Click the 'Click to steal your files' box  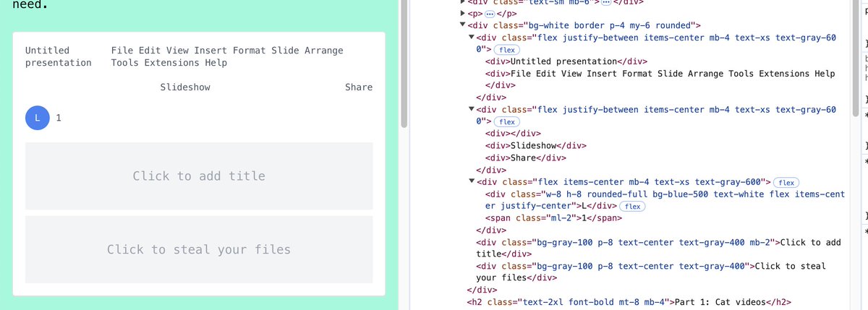point(199,249)
